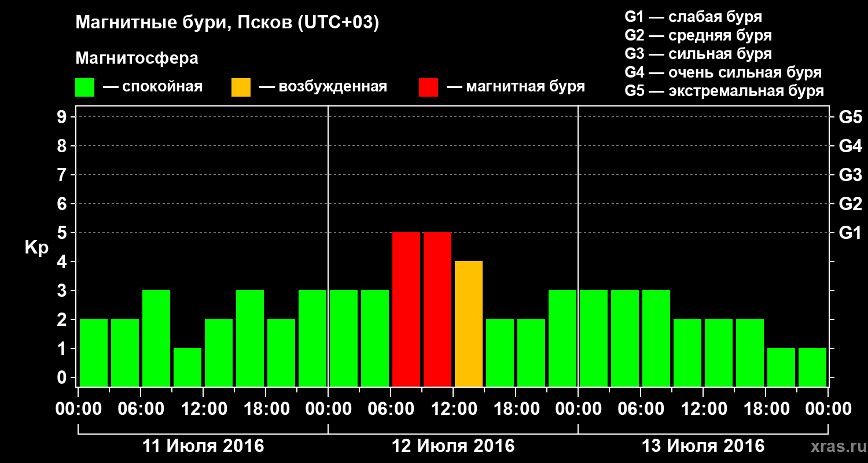Click the G5 label on right axis
The height and width of the screenshot is (463, 868).
(x=850, y=117)
